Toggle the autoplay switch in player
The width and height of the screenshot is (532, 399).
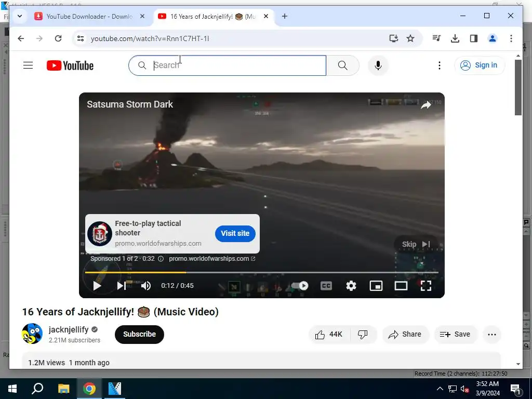tap(300, 286)
